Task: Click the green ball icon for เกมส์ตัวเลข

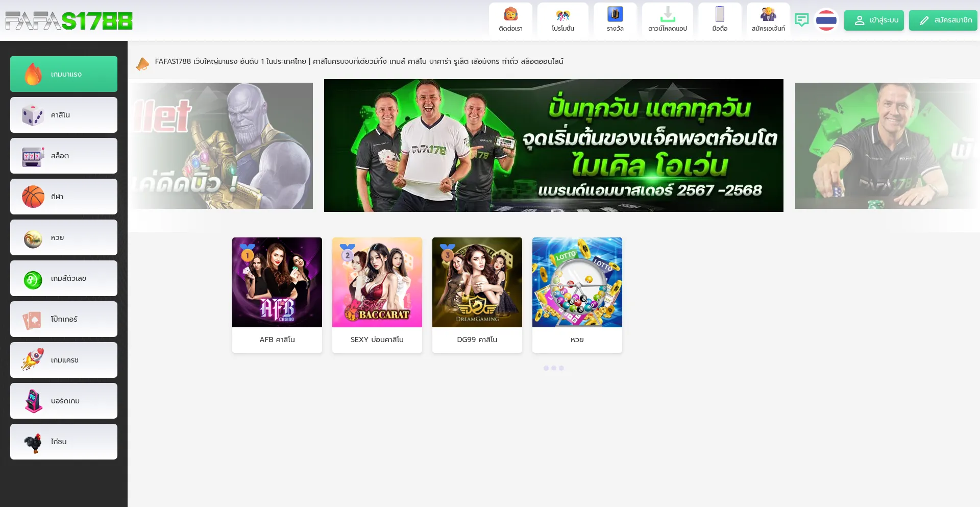Action: (33, 280)
